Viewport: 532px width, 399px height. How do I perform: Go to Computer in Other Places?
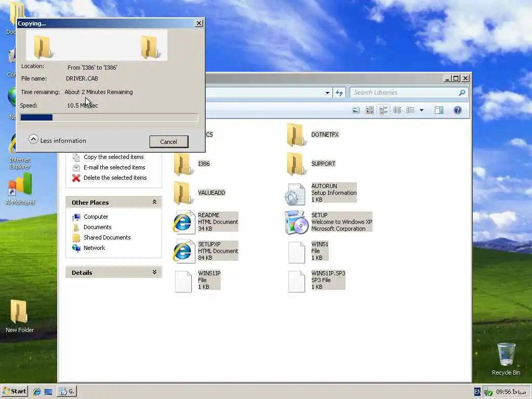click(x=96, y=217)
